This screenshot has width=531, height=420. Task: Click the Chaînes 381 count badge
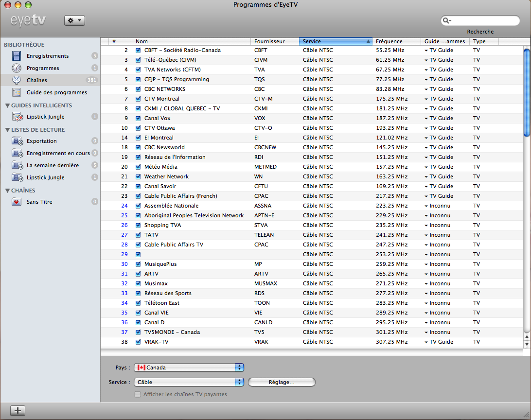click(x=92, y=80)
